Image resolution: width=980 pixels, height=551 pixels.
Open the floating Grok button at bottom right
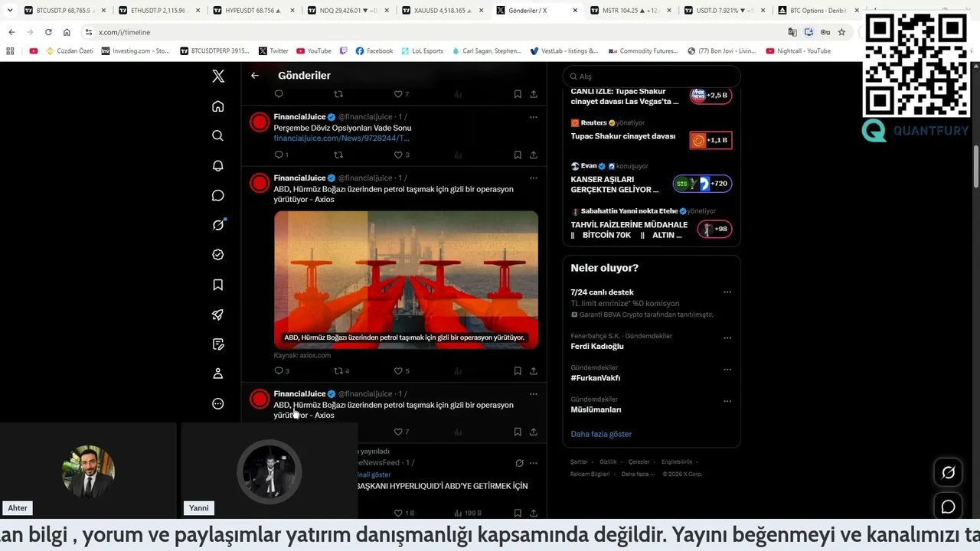pos(948,473)
